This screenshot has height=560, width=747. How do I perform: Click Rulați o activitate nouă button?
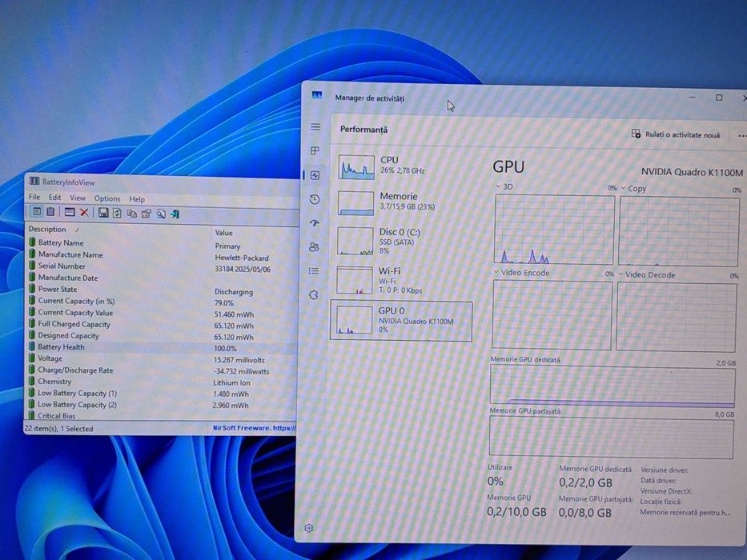676,134
